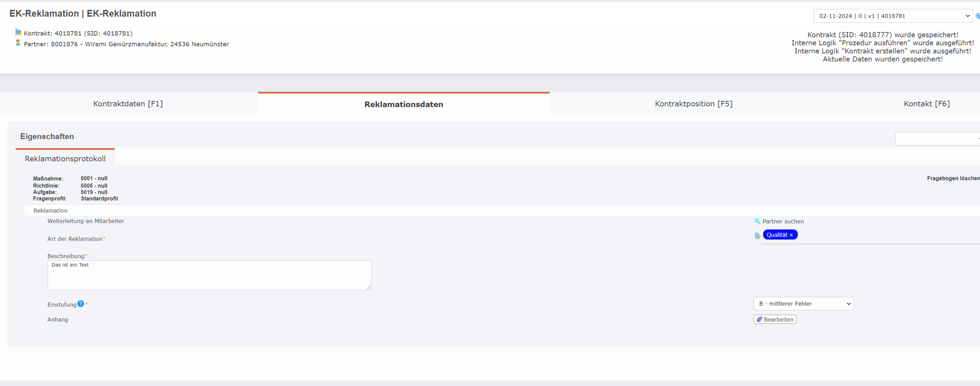Click the Fragebogen löschen link
The width and height of the screenshot is (980, 386).
pos(953,178)
